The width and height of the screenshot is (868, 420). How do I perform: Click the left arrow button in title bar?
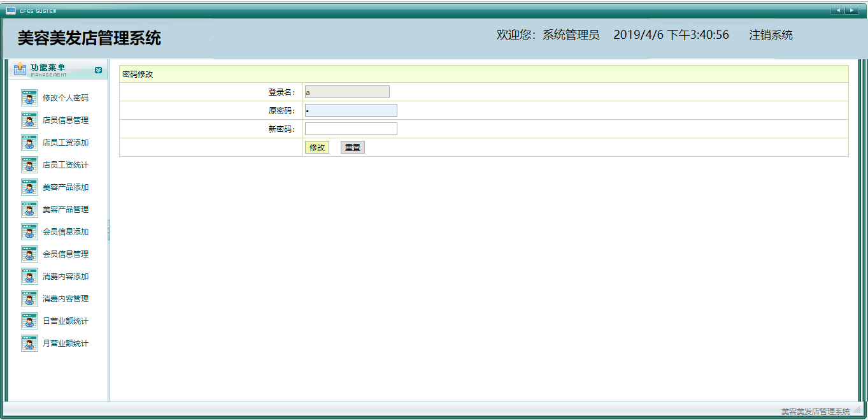(837, 10)
